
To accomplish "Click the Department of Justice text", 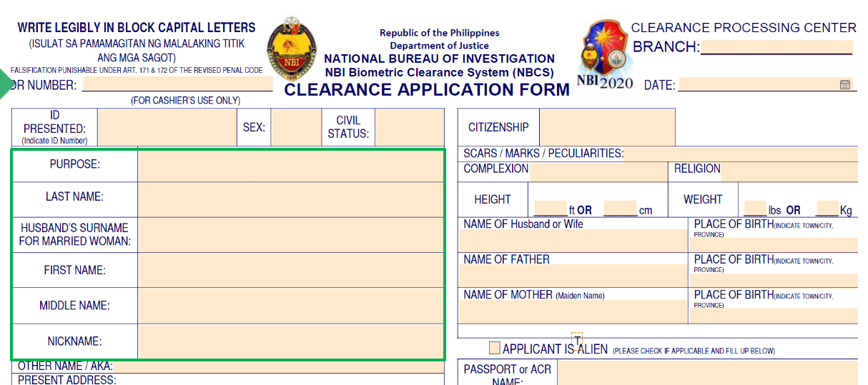I will 439,46.
